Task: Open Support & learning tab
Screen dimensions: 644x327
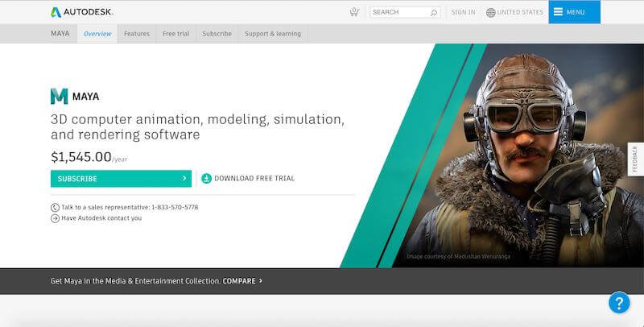Action: 273,34
